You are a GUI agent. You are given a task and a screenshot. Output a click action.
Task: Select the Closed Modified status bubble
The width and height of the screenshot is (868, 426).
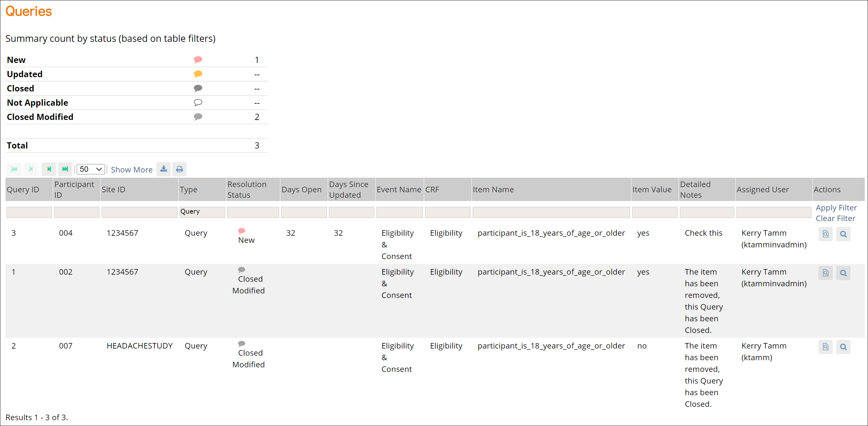[198, 117]
